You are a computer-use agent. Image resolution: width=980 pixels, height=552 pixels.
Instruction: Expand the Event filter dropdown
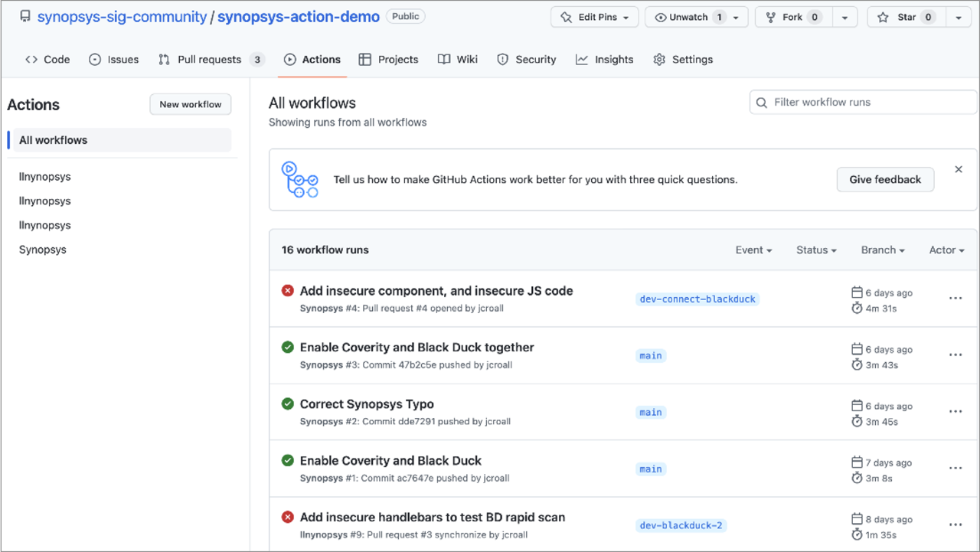click(x=753, y=250)
